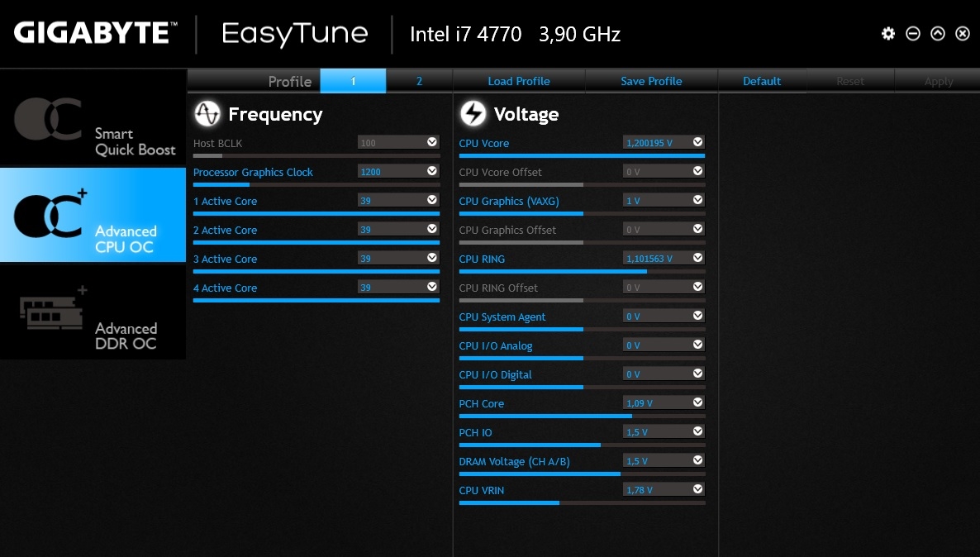Click the Processor Graphics Clock slider

pyautogui.click(x=316, y=184)
